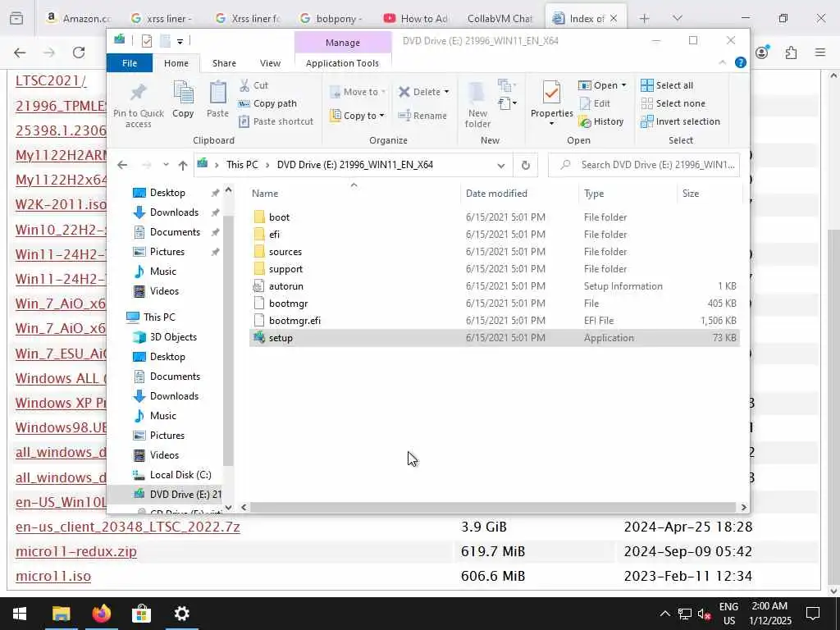Go up one folder level arrow
Image resolution: width=840 pixels, height=630 pixels.
183,165
